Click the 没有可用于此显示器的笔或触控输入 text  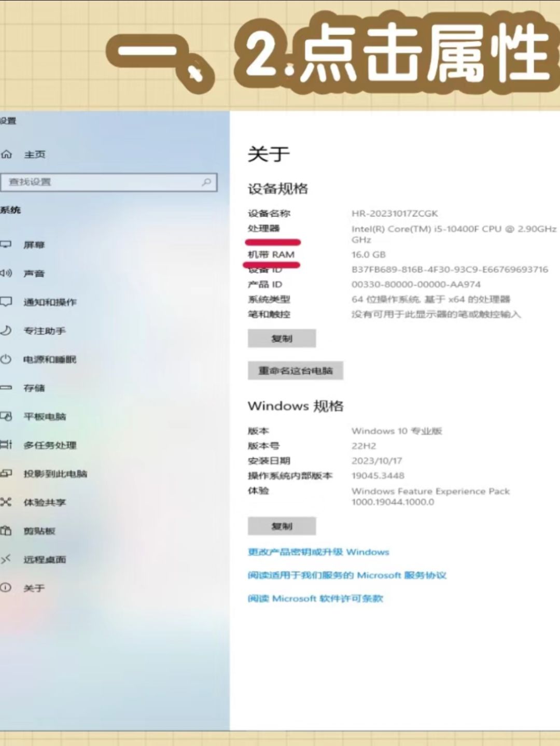pos(436,314)
